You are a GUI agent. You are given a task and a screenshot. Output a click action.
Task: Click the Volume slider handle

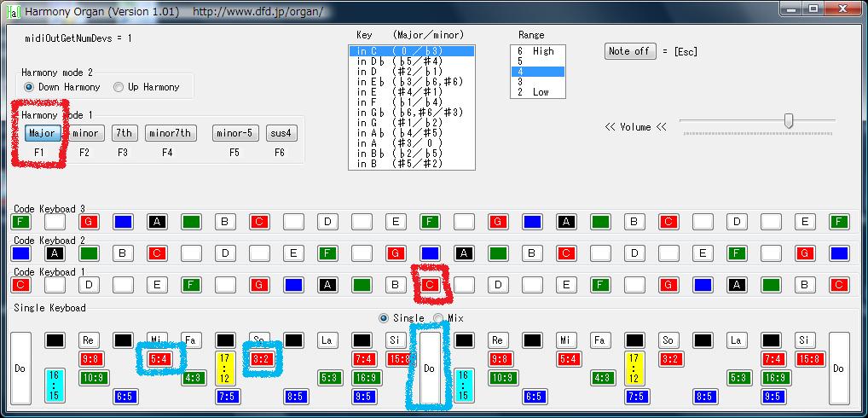click(789, 121)
